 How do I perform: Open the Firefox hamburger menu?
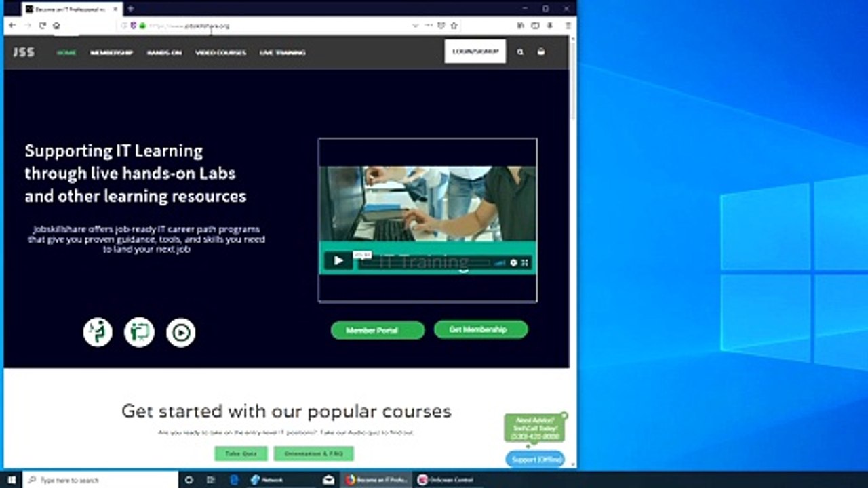click(568, 26)
